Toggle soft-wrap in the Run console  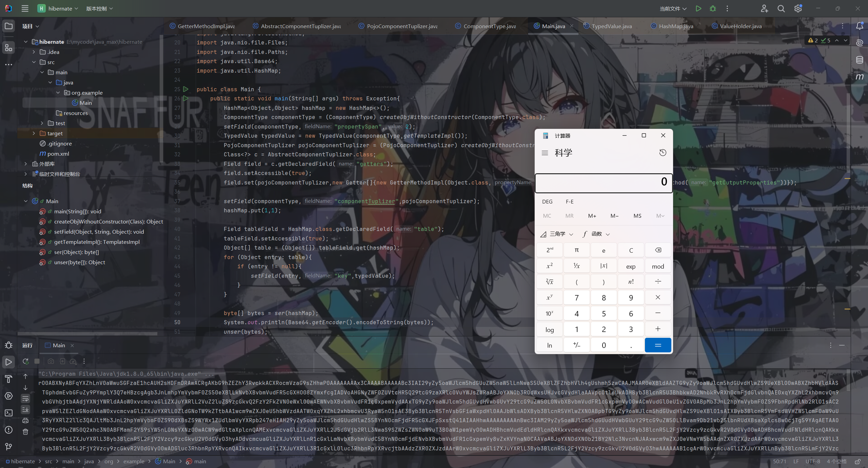pyautogui.click(x=25, y=398)
